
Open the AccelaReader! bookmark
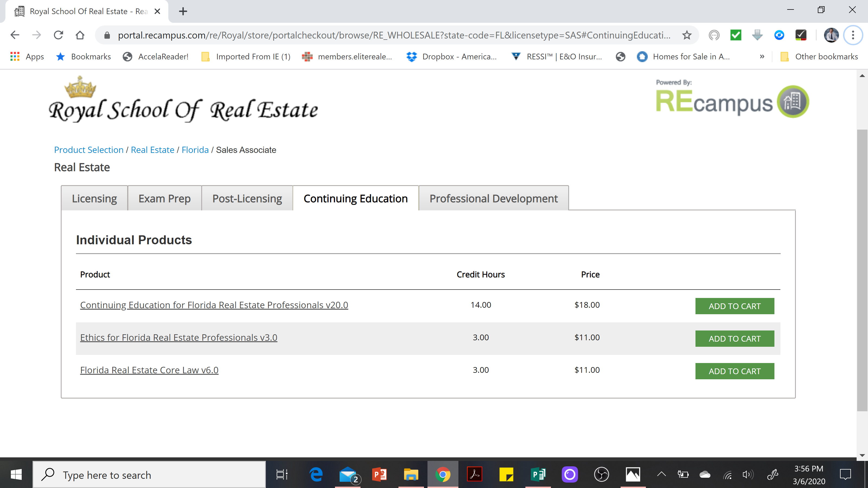click(156, 57)
